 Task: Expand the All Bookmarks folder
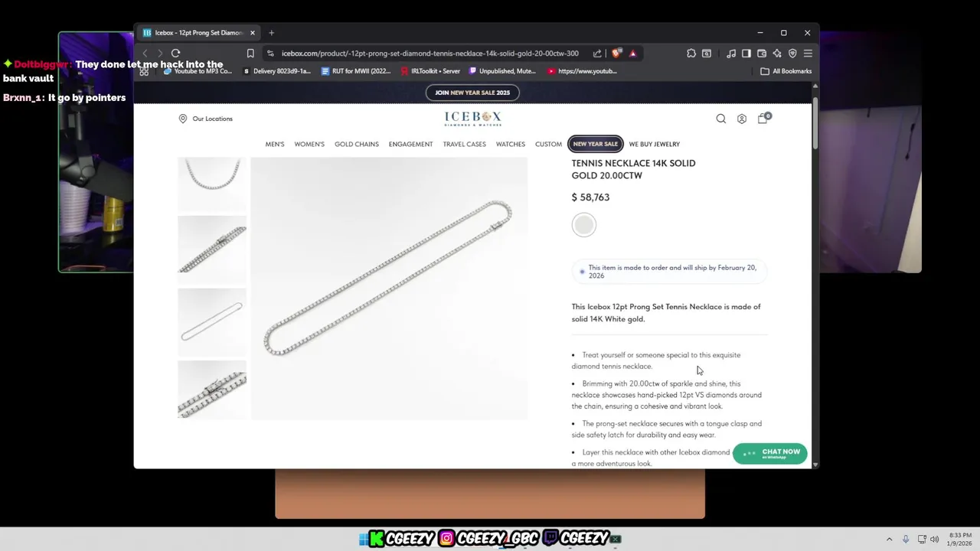coord(786,71)
